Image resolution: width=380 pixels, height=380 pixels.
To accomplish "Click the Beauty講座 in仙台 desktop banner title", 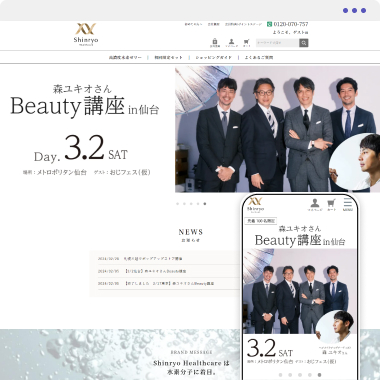I will pyautogui.click(x=85, y=106).
